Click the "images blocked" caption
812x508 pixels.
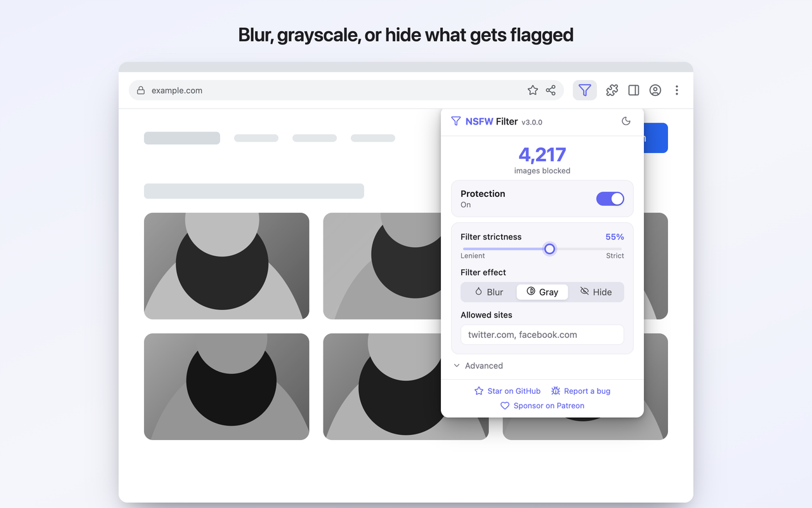click(x=542, y=171)
